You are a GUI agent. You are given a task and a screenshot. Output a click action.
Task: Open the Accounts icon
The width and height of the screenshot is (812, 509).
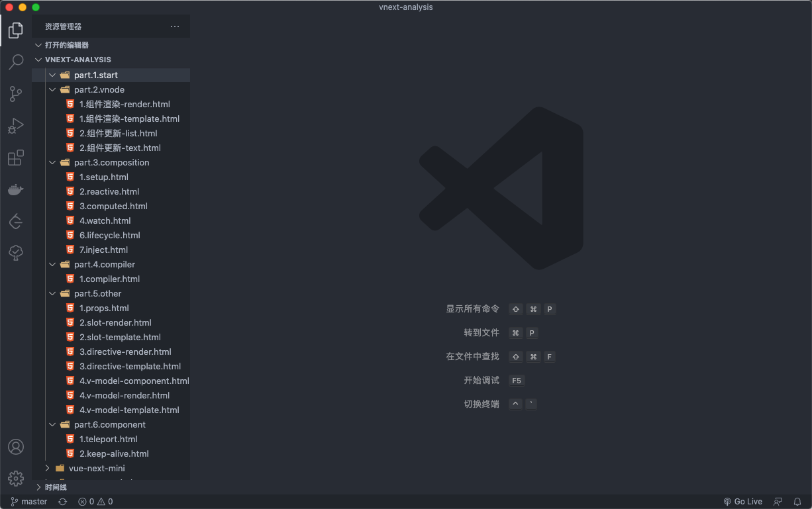click(x=16, y=447)
